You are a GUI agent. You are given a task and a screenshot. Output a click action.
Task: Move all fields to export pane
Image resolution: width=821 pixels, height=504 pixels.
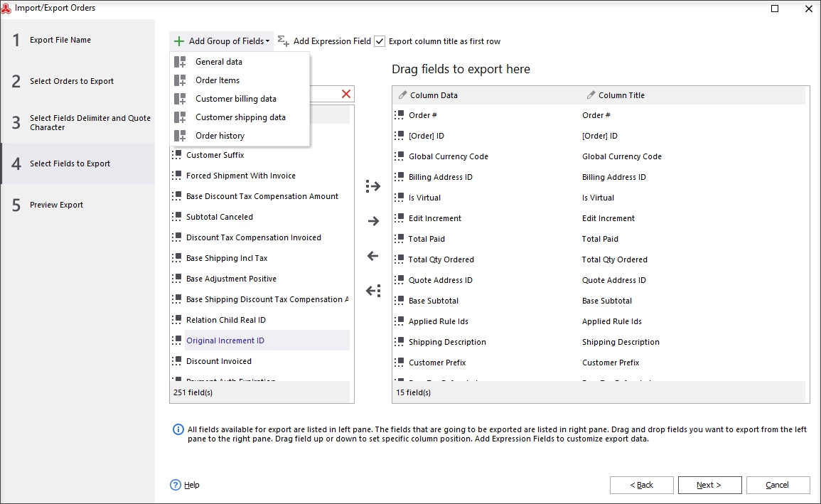pos(372,186)
